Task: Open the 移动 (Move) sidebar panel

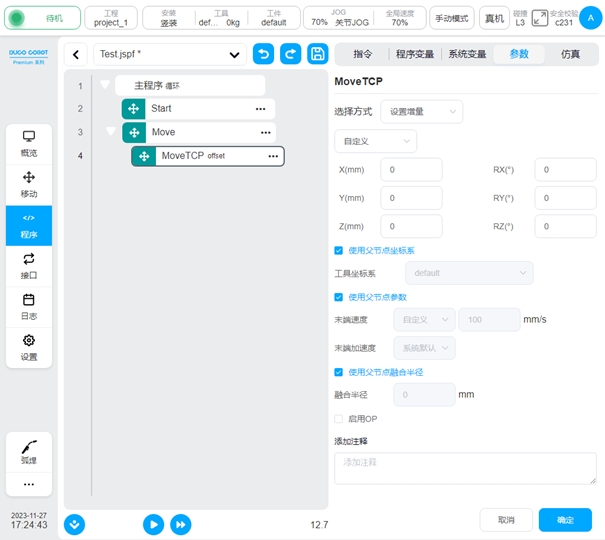Action: coord(29,184)
